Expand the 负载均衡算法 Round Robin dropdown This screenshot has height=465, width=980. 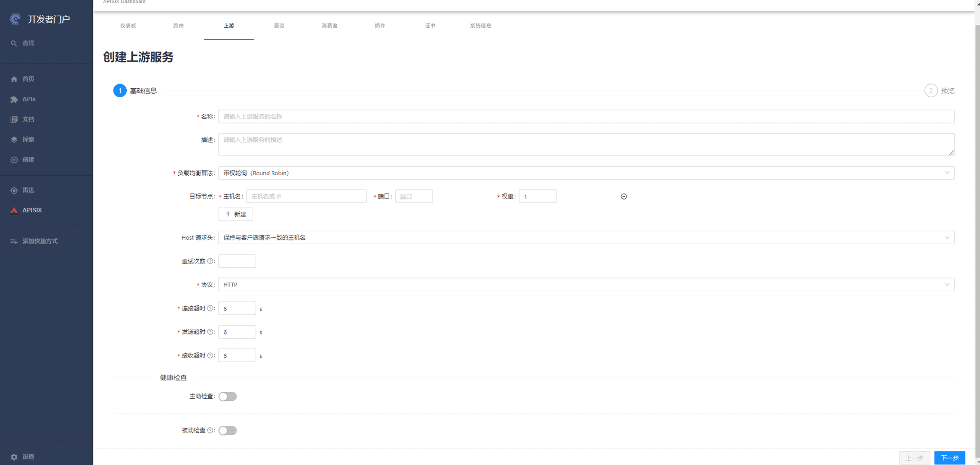(x=586, y=173)
